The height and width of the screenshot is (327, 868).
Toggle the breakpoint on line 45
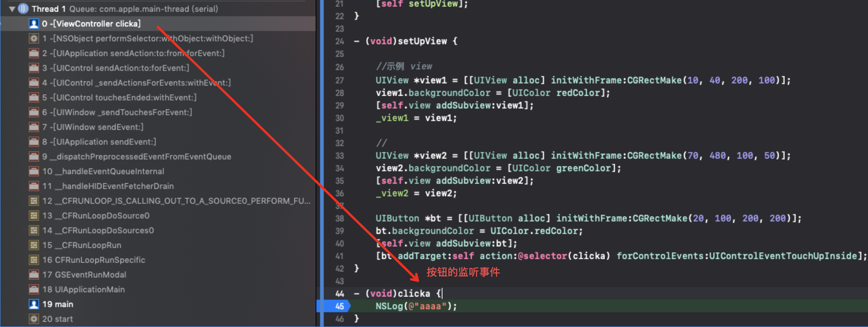pyautogui.click(x=334, y=306)
